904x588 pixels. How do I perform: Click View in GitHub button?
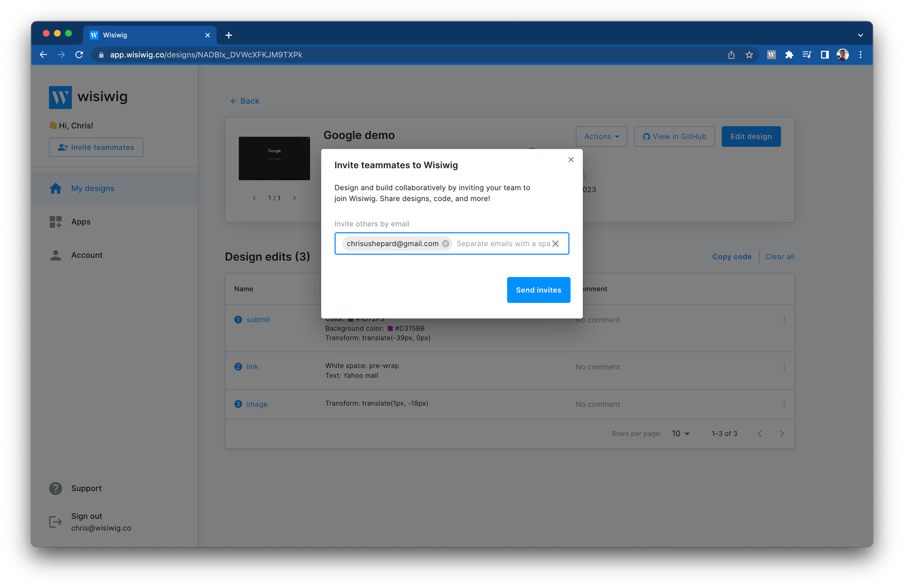pos(674,136)
